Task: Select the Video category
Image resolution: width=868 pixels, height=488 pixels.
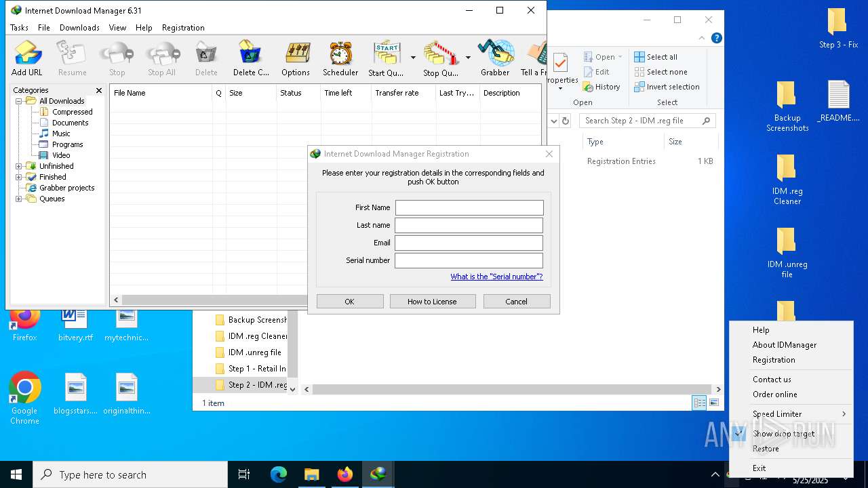Action: click(61, 155)
